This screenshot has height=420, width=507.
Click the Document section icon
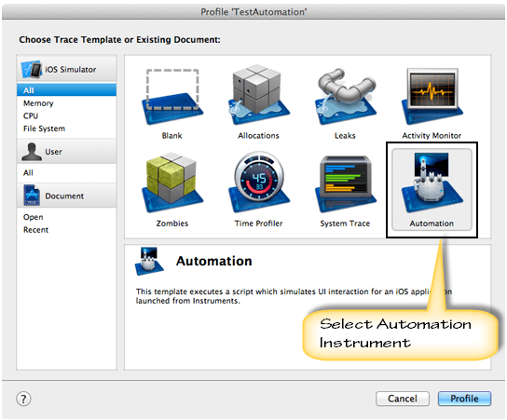point(32,196)
